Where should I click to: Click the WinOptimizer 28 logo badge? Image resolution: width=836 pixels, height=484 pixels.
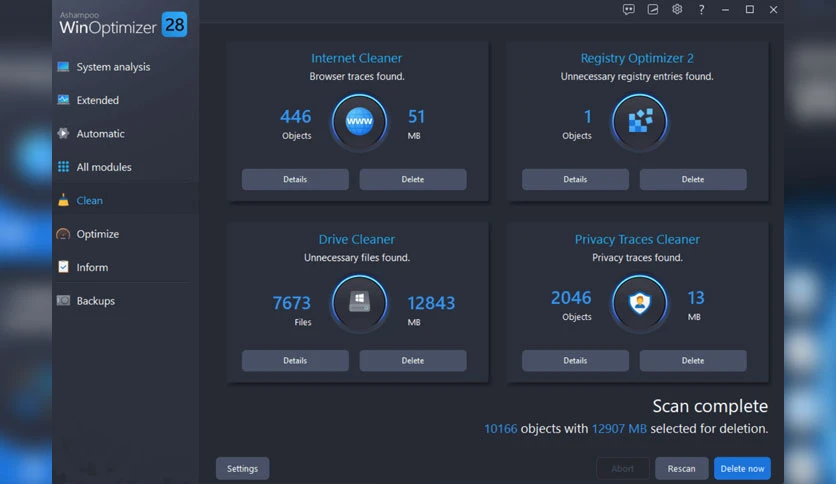(174, 25)
